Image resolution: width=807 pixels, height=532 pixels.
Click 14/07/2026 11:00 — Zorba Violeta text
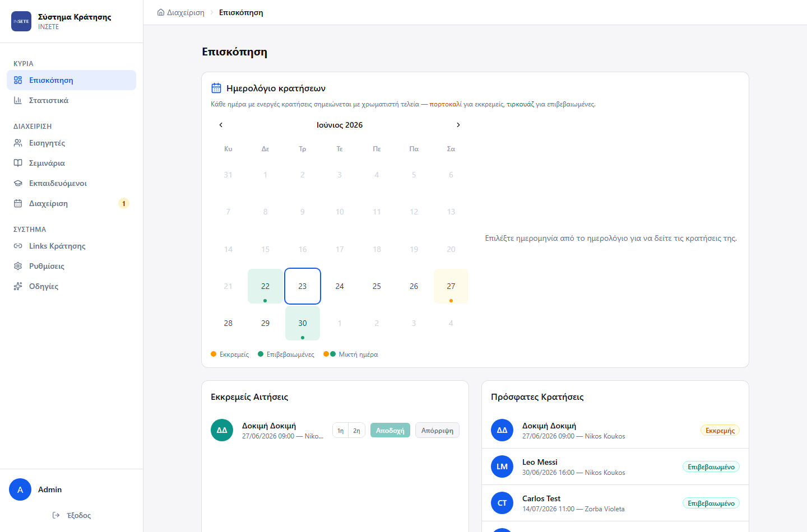pos(573,509)
